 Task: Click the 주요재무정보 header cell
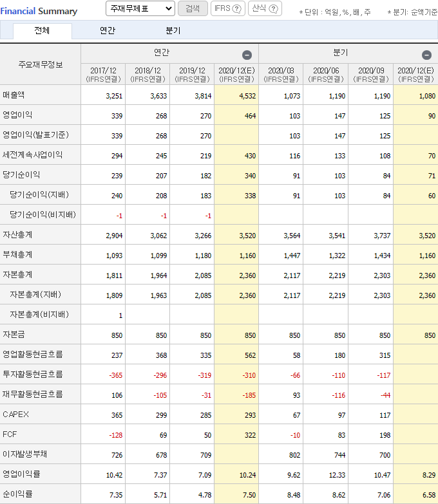point(41,64)
